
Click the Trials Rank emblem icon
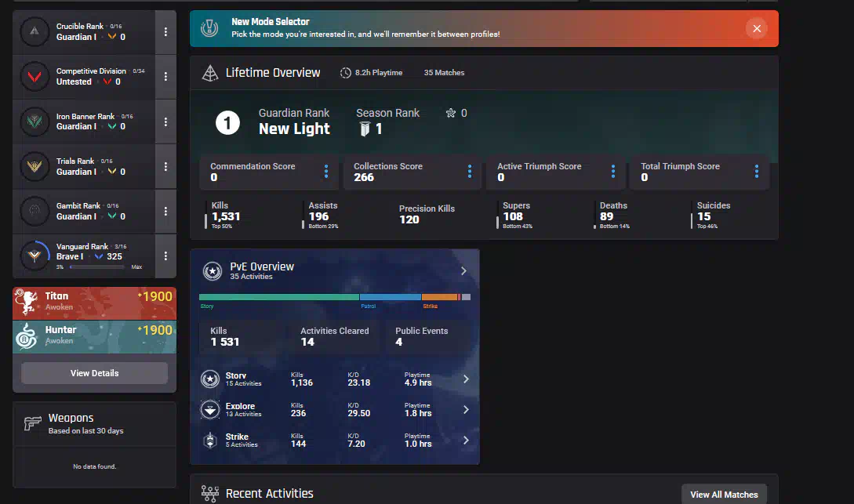tap(35, 166)
